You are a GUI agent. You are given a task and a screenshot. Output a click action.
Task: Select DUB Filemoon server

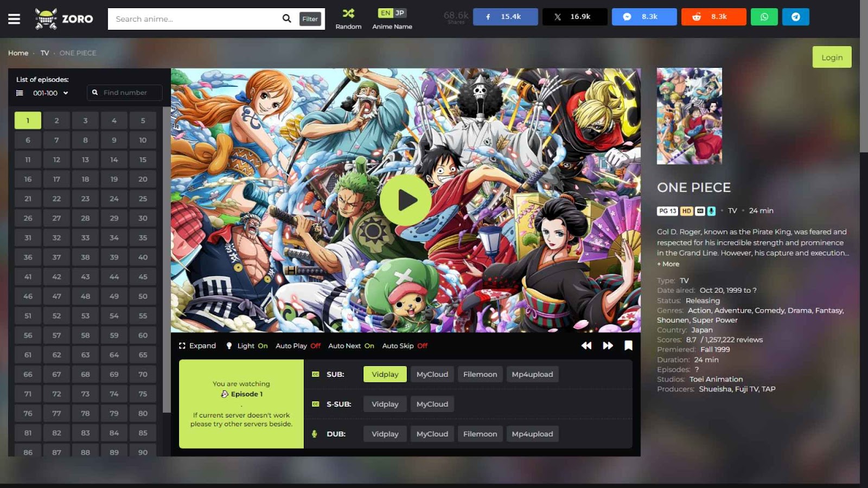(x=480, y=434)
